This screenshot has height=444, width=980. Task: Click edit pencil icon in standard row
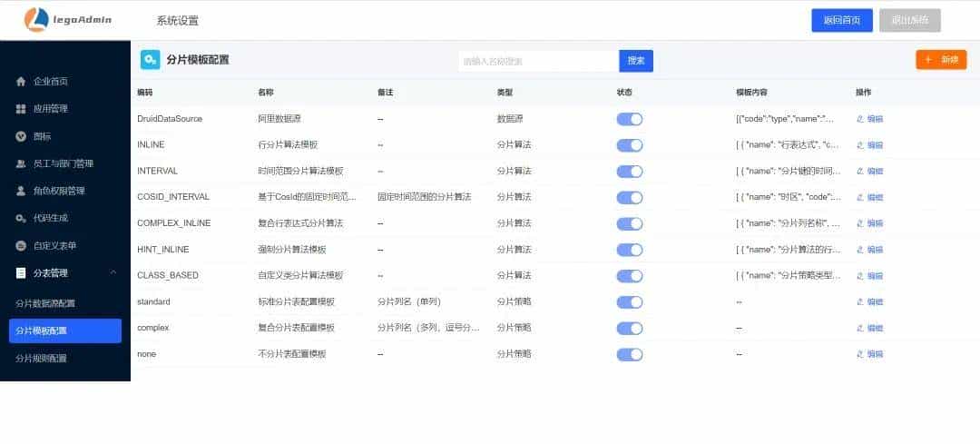[860, 302]
